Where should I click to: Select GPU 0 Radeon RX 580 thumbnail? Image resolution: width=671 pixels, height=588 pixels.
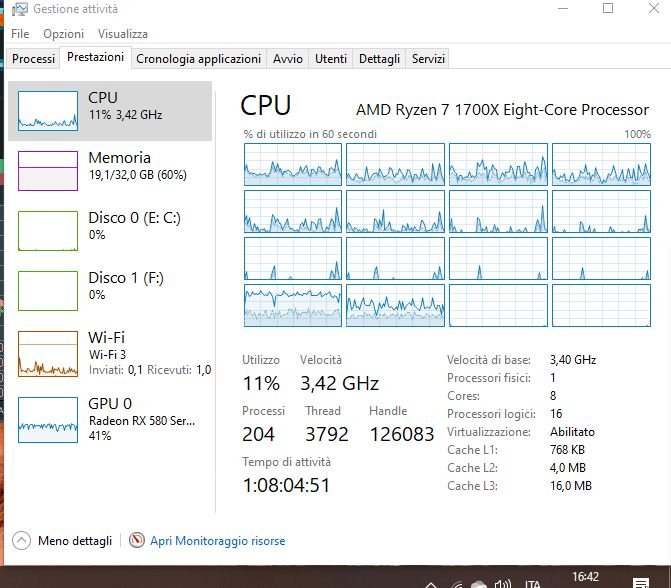[48, 416]
